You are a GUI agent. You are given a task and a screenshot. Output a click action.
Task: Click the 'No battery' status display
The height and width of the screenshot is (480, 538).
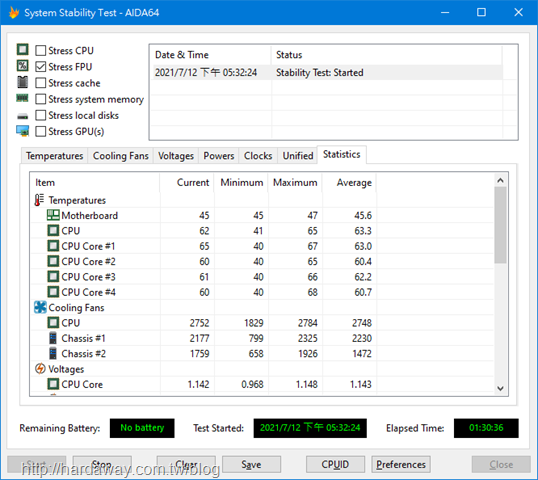tap(142, 428)
